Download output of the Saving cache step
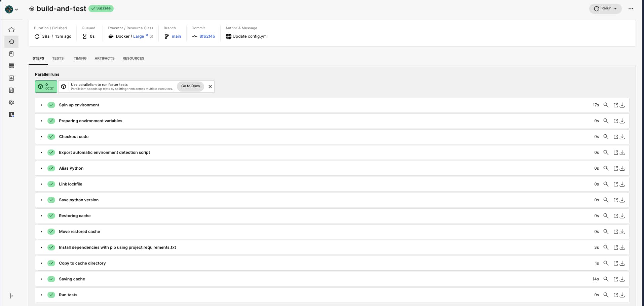This screenshot has width=644, height=306. click(x=622, y=279)
